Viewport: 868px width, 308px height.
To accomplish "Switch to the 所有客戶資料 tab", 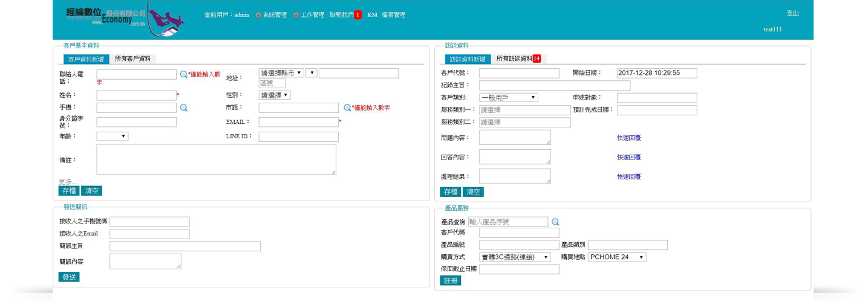I will [133, 59].
